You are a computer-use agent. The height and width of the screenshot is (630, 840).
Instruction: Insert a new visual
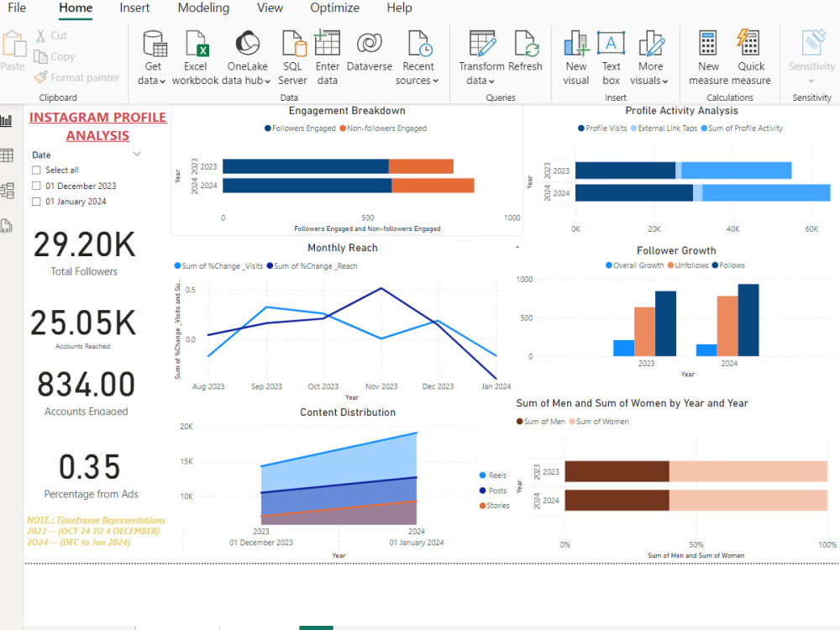(x=576, y=55)
